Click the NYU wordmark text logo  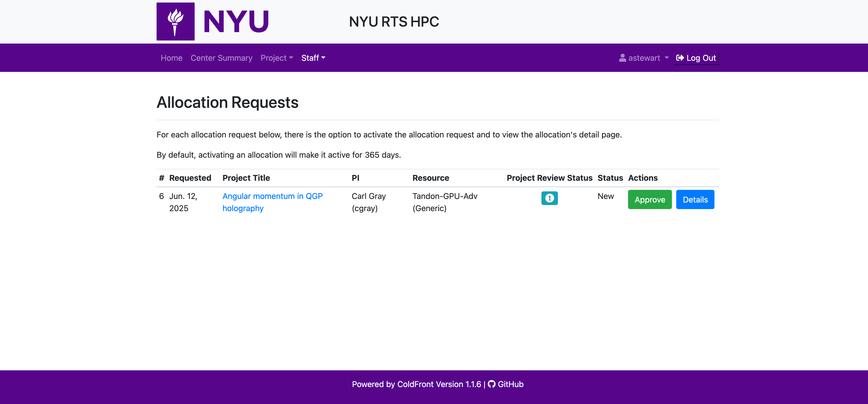tap(236, 22)
